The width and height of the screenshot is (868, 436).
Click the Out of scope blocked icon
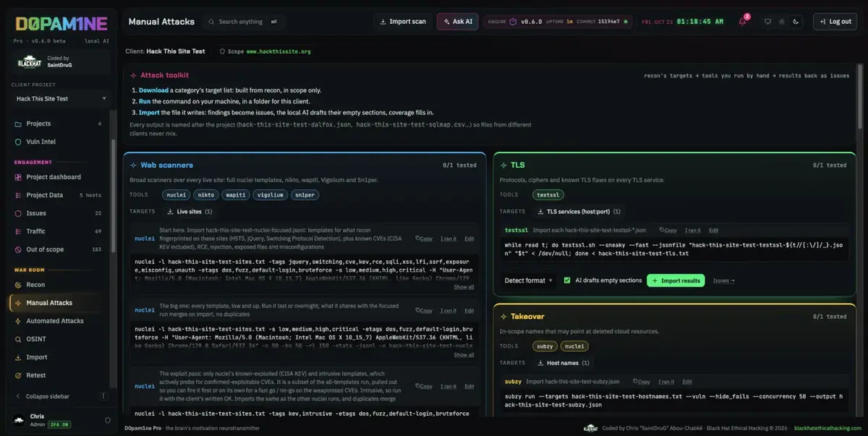coord(18,249)
